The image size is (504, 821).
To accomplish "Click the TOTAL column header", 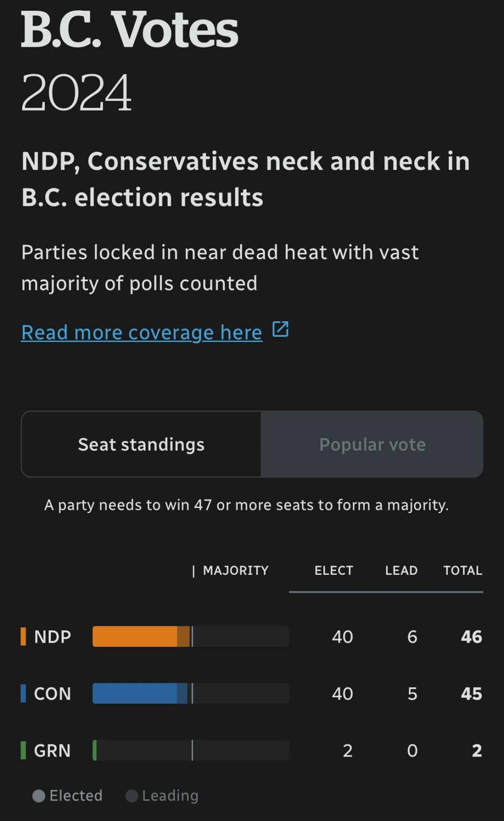I will 462,571.
